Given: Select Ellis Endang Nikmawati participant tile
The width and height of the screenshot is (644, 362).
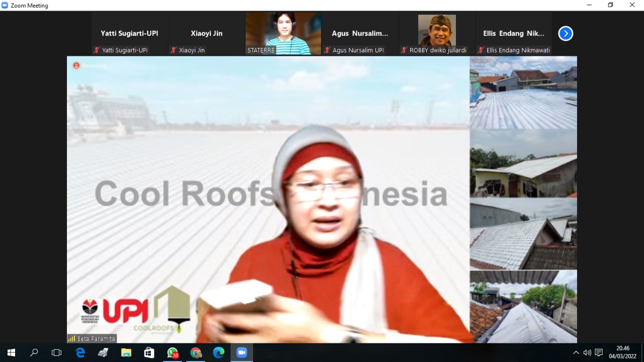Looking at the screenshot, I should point(514,34).
